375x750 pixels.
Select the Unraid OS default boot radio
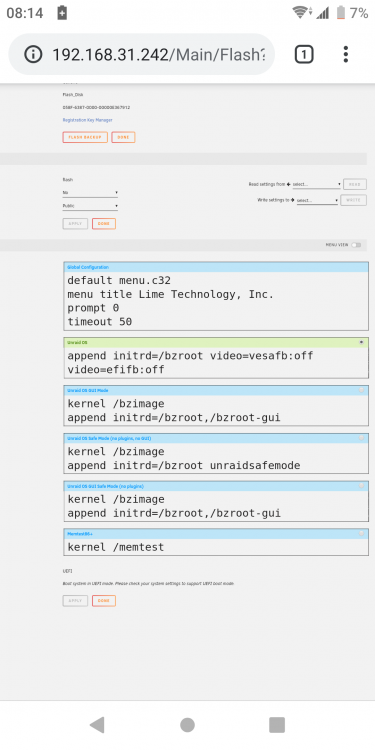click(361, 342)
